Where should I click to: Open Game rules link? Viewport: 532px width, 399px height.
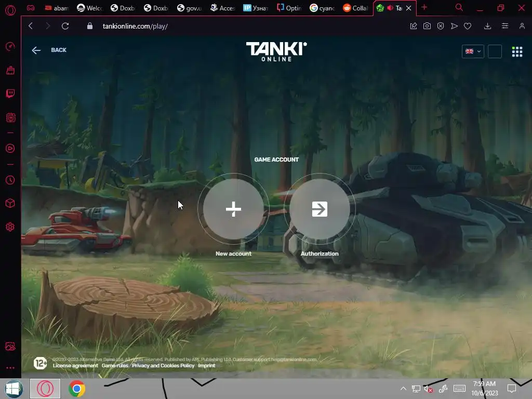115,365
